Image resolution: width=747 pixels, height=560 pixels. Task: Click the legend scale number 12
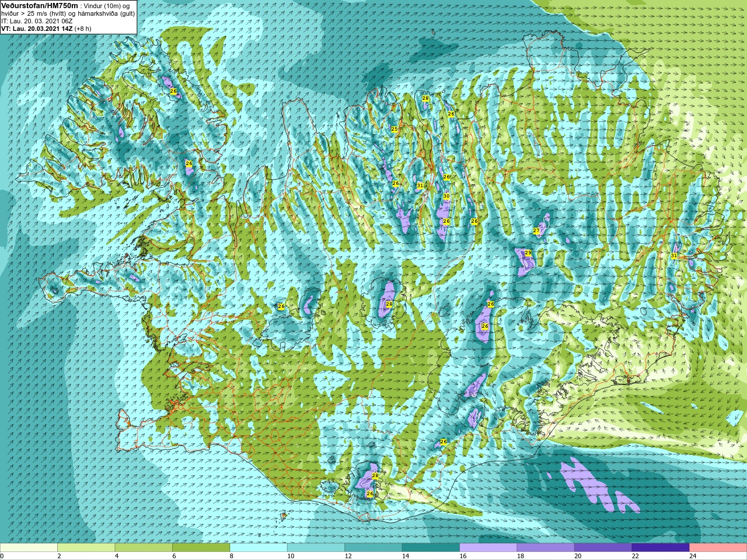tap(348, 556)
